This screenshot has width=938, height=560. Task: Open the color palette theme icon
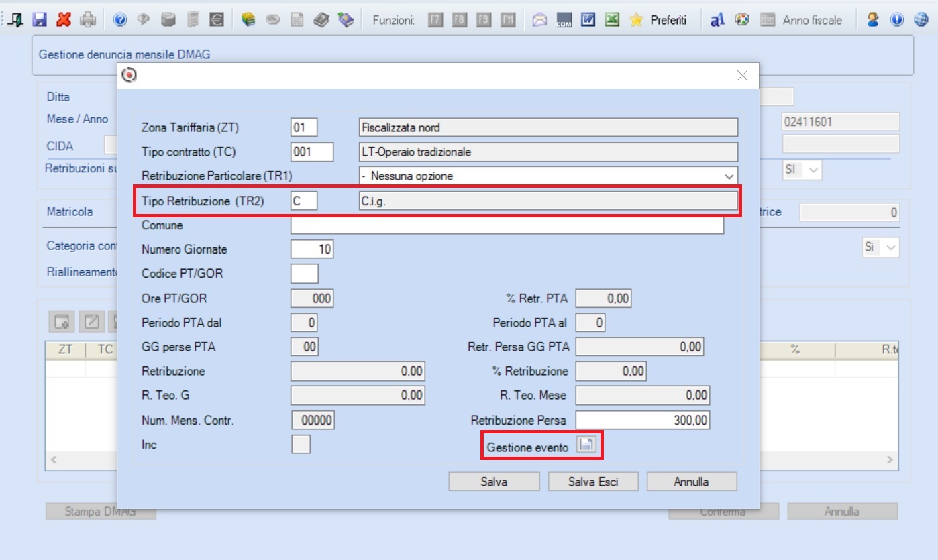click(x=742, y=20)
